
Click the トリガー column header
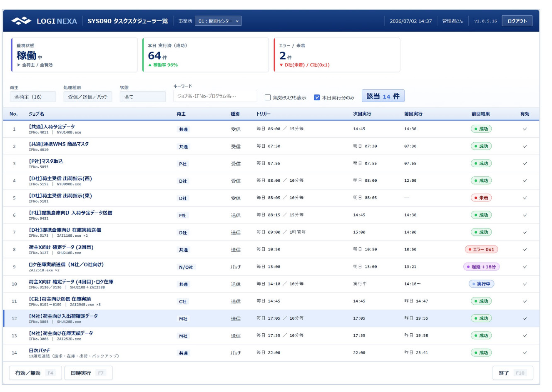[x=264, y=114]
